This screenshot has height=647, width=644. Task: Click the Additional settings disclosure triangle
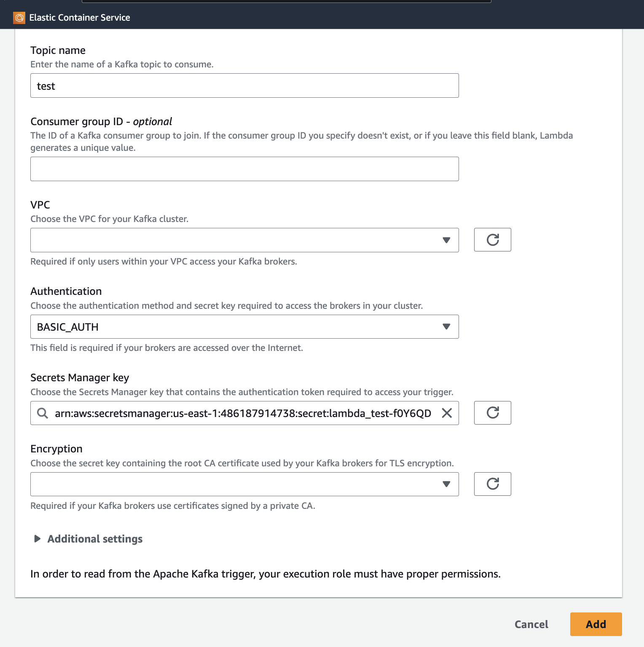[x=38, y=539]
